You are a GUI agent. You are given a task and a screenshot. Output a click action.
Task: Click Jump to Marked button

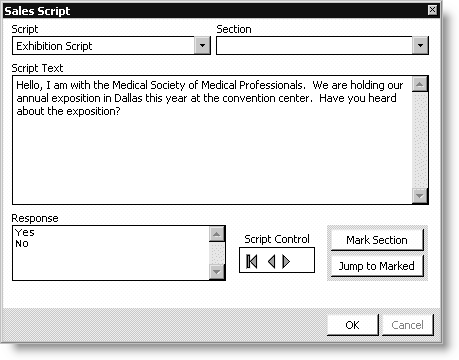coord(377,266)
